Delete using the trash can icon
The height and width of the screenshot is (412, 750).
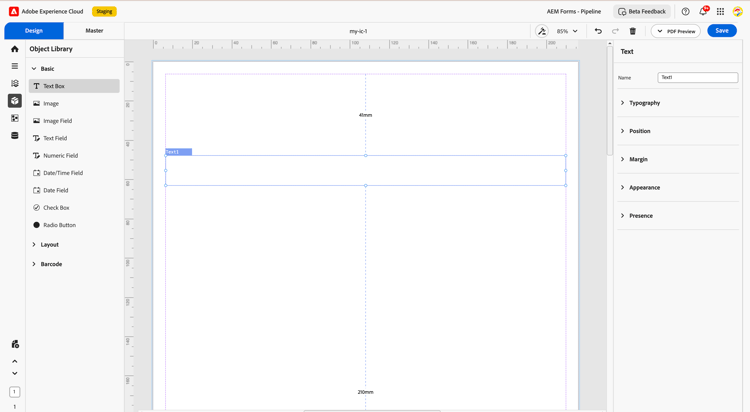[632, 31]
